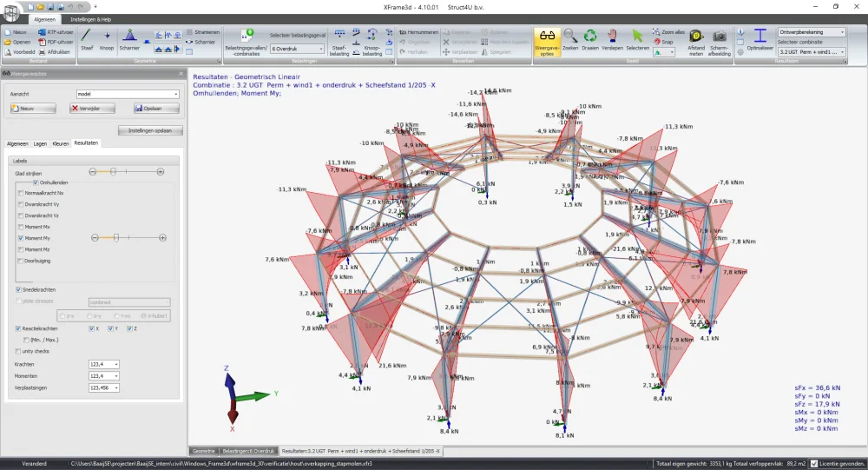Screen dimensions: 868x470
Task: Select the Knoop (node) tool
Action: (x=106, y=41)
